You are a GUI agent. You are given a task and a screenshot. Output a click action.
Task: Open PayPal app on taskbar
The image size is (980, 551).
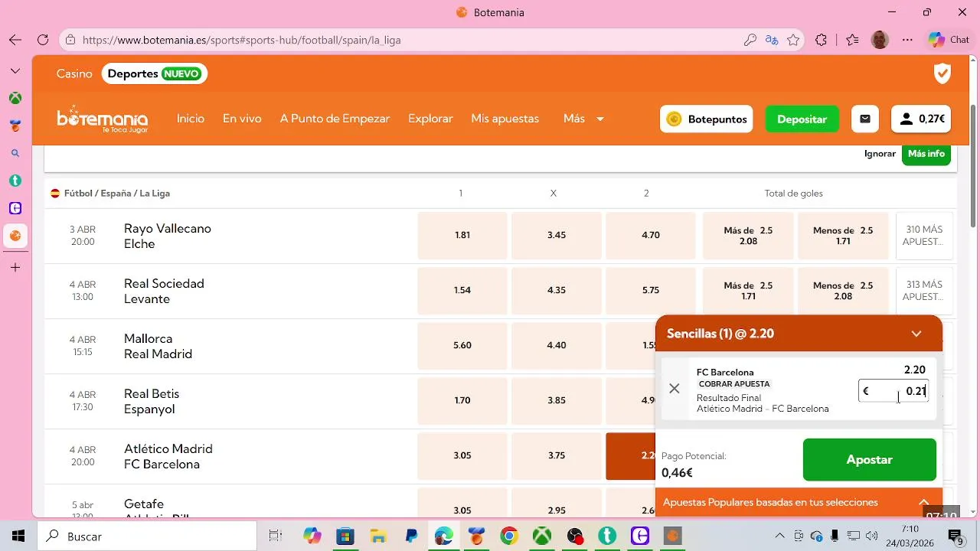[411, 536]
